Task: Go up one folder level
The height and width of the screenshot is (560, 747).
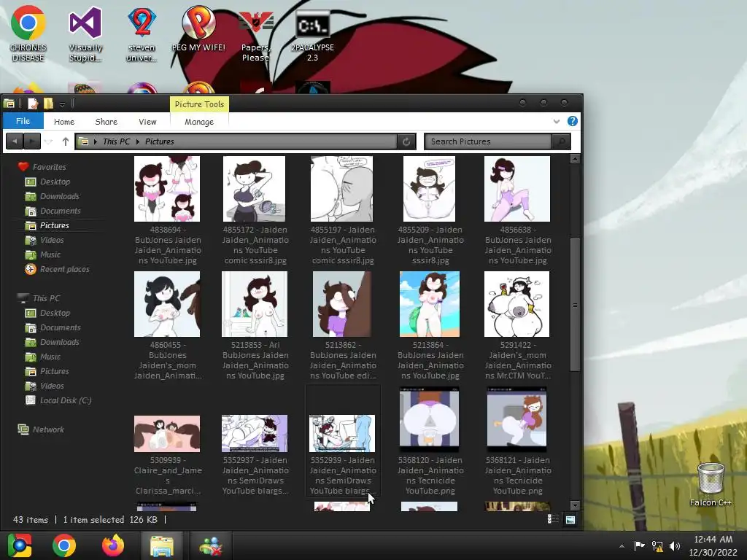Action: point(65,141)
